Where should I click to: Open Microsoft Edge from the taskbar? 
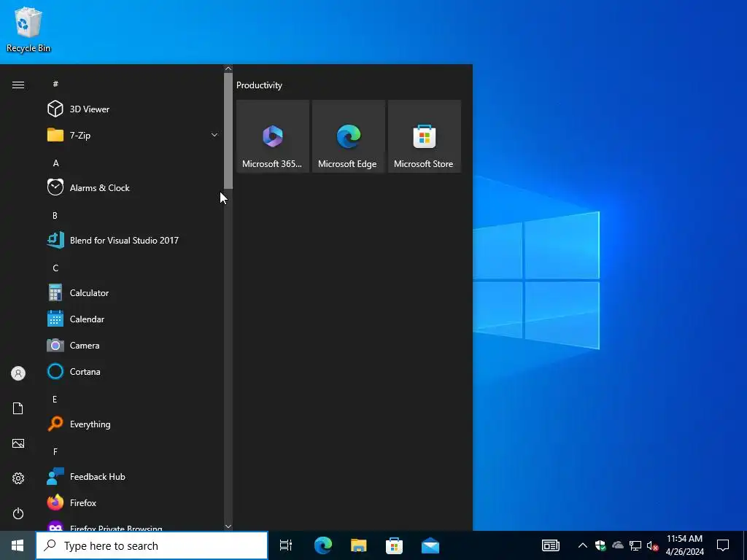[x=322, y=545]
